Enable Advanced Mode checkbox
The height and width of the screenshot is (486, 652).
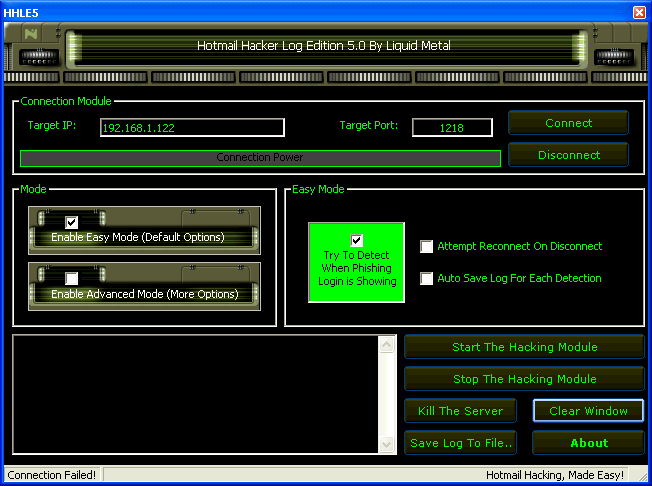pos(72,278)
